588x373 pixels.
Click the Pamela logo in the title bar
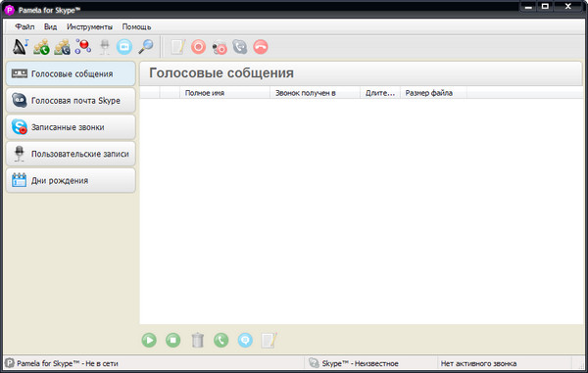(9, 10)
